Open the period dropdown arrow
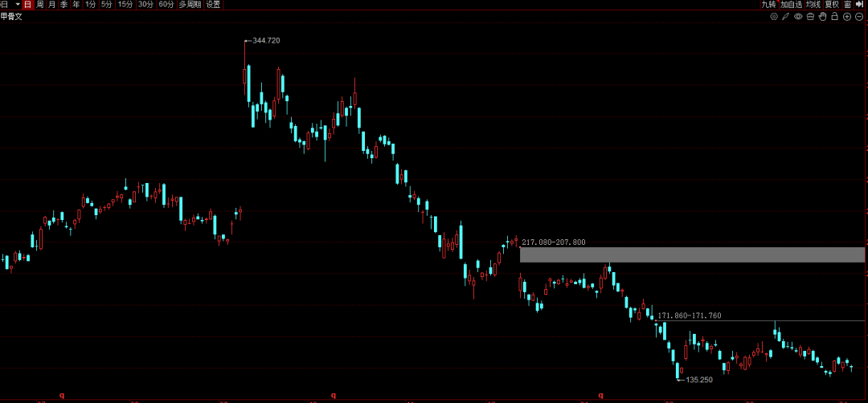Image resolution: width=868 pixels, height=403 pixels. click(17, 5)
